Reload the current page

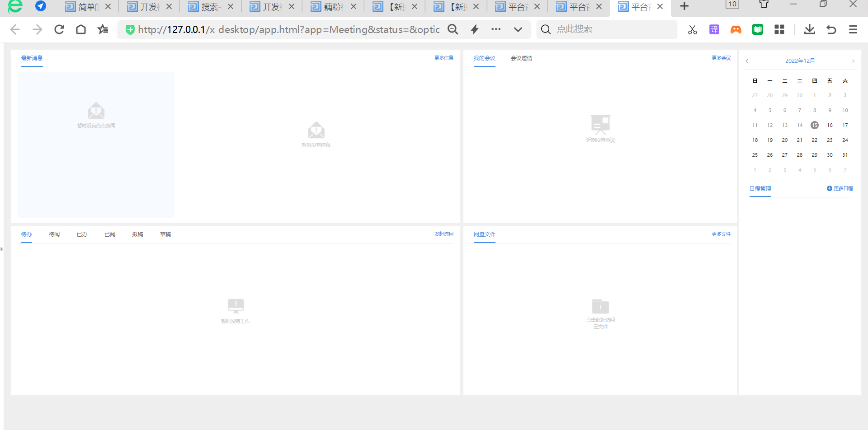click(x=59, y=30)
